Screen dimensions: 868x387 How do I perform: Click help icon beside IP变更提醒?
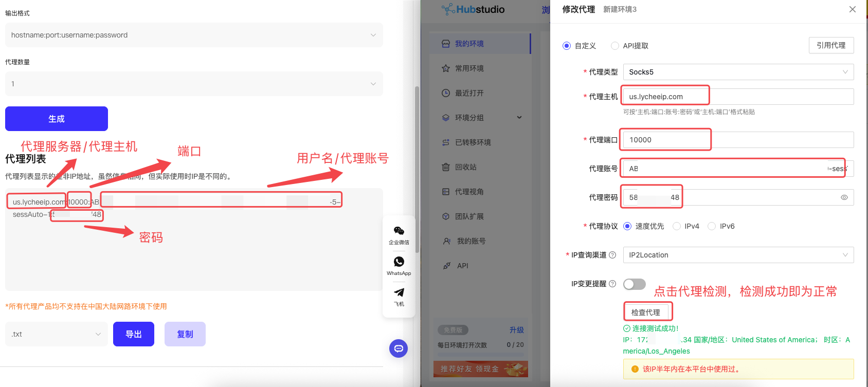coord(612,284)
